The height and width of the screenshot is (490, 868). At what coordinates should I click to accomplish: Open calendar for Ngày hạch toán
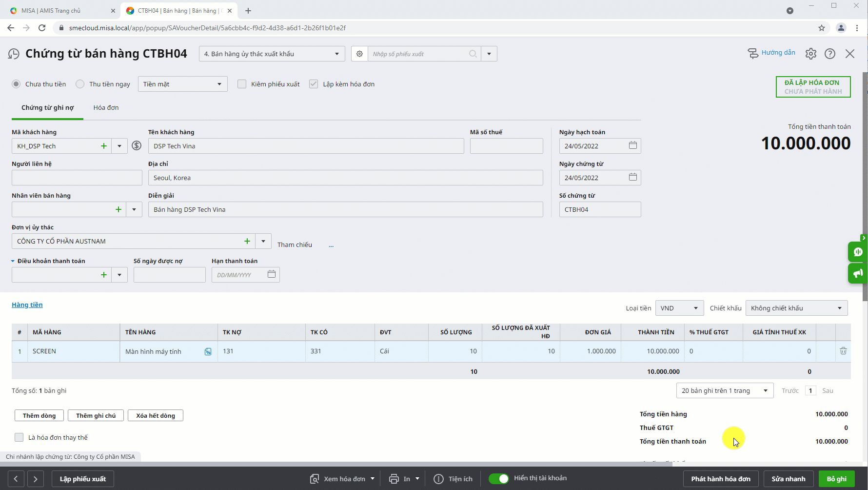[632, 145]
